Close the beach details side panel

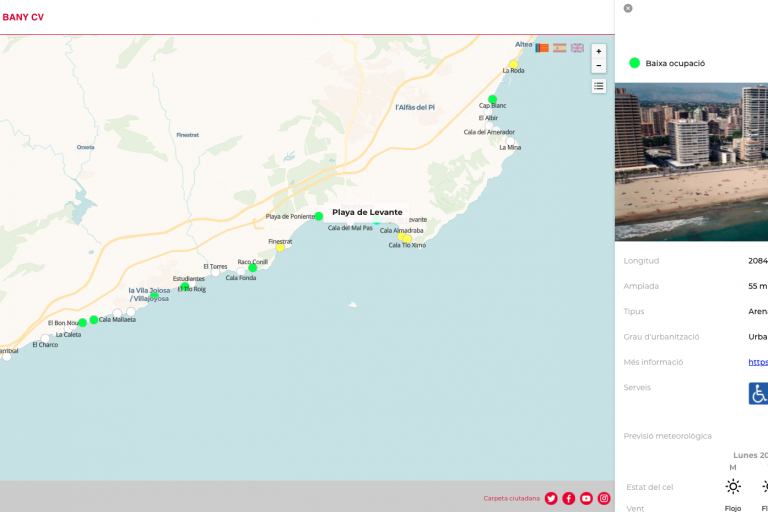(628, 8)
